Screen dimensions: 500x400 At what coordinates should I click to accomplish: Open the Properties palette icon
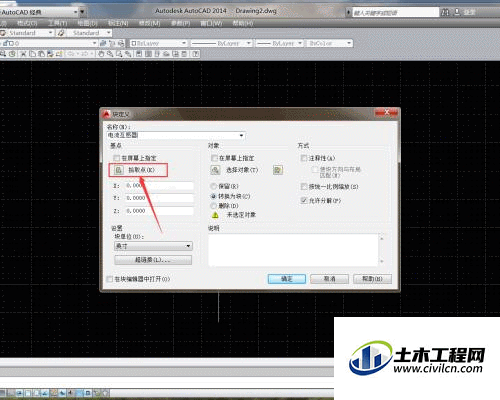click(139, 53)
